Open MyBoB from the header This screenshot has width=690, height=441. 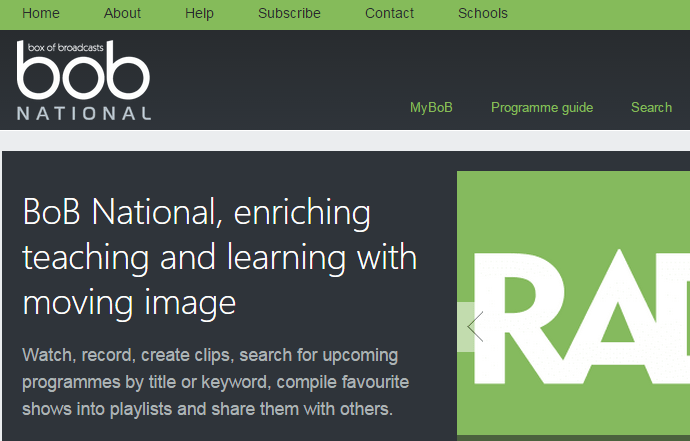point(431,108)
